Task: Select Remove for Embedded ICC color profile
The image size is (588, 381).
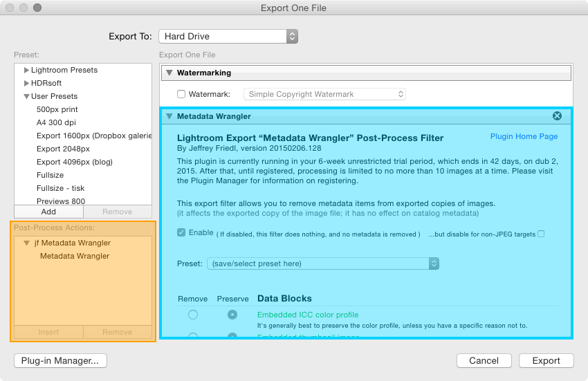Action: coord(193,315)
